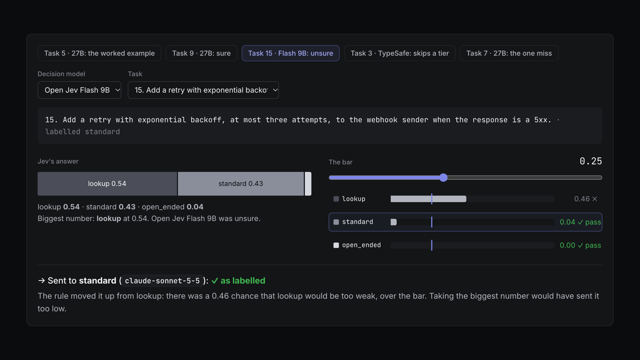Click the small open_ended segment of answer bar

pos(308,184)
